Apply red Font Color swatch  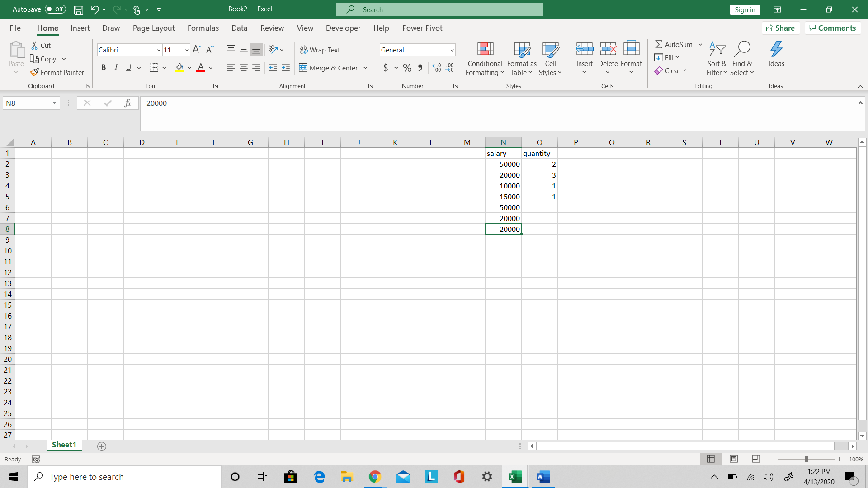pos(201,68)
